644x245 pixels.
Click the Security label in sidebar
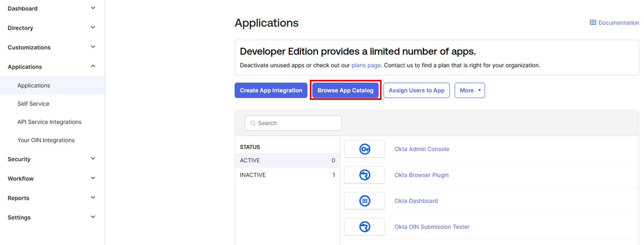(x=19, y=159)
